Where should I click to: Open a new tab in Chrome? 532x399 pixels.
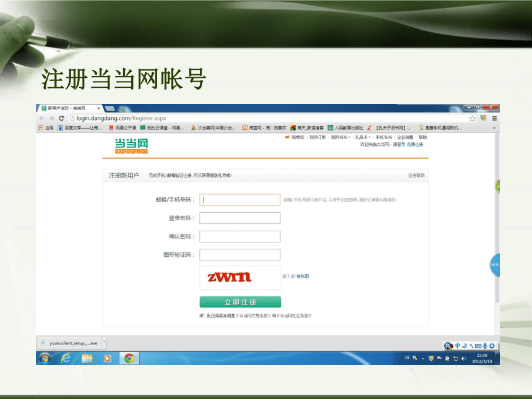point(110,108)
